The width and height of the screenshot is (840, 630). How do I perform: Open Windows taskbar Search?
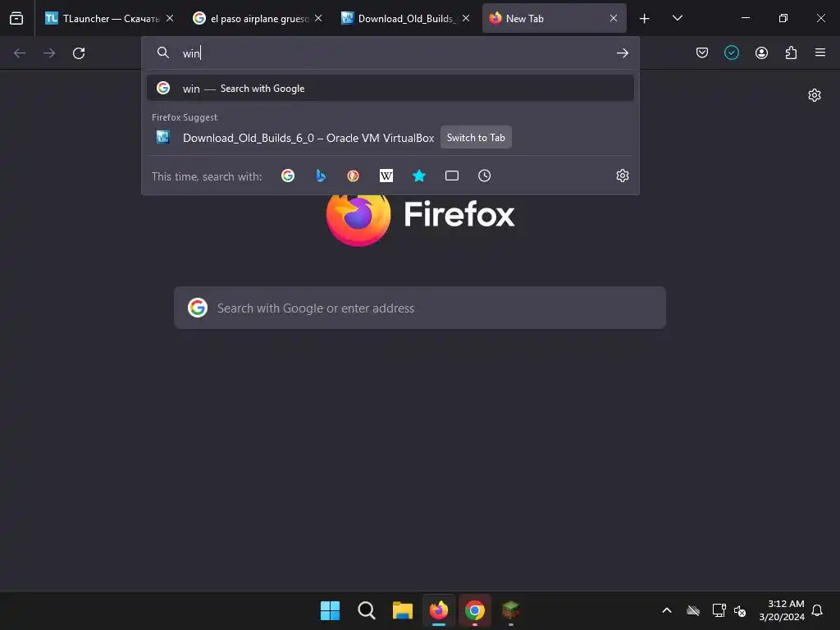[x=367, y=610]
